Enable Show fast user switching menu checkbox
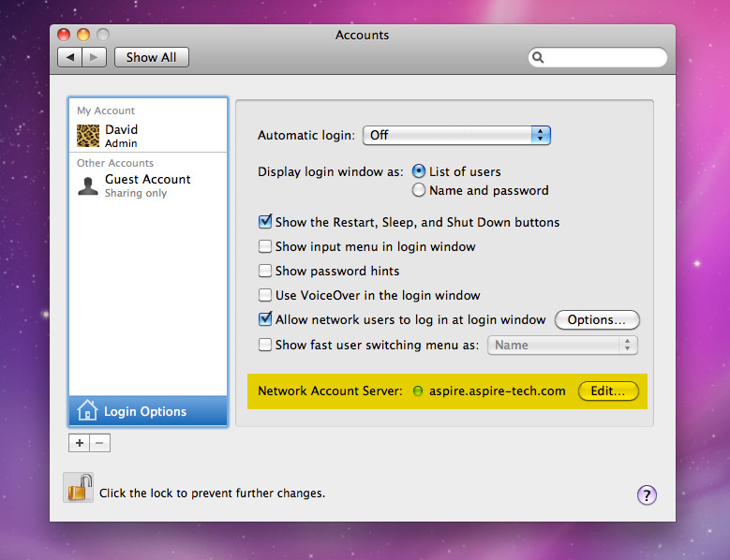The width and height of the screenshot is (730, 560). (265, 345)
